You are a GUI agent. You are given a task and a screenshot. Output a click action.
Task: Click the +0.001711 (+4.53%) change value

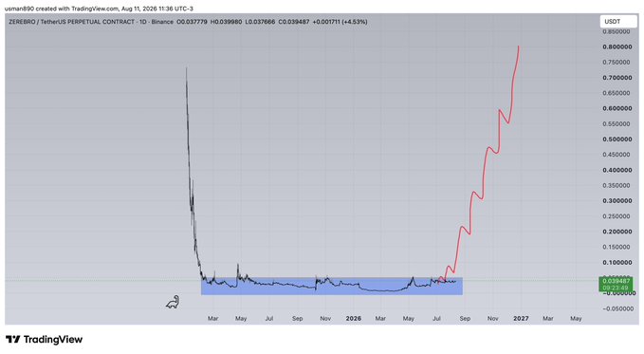340,22
